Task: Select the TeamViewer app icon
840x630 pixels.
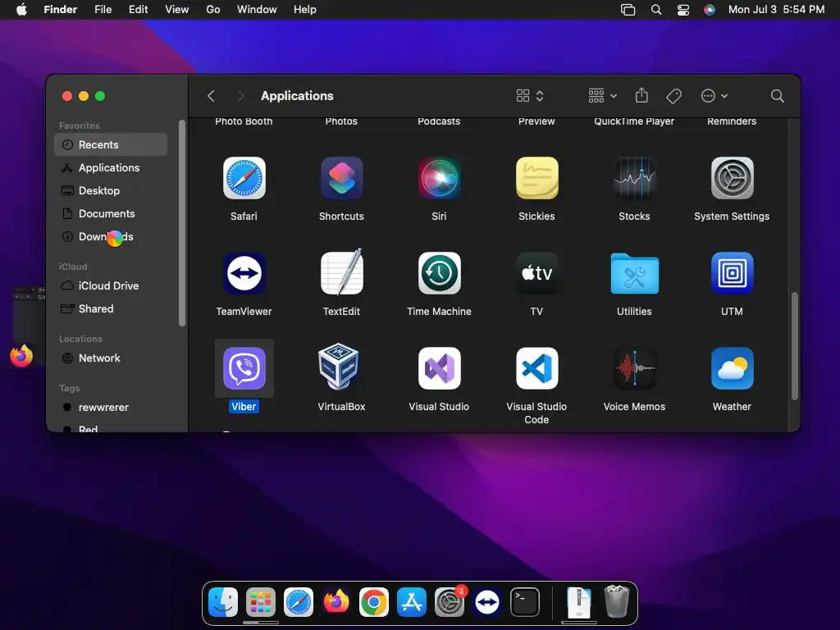Action: (244, 273)
